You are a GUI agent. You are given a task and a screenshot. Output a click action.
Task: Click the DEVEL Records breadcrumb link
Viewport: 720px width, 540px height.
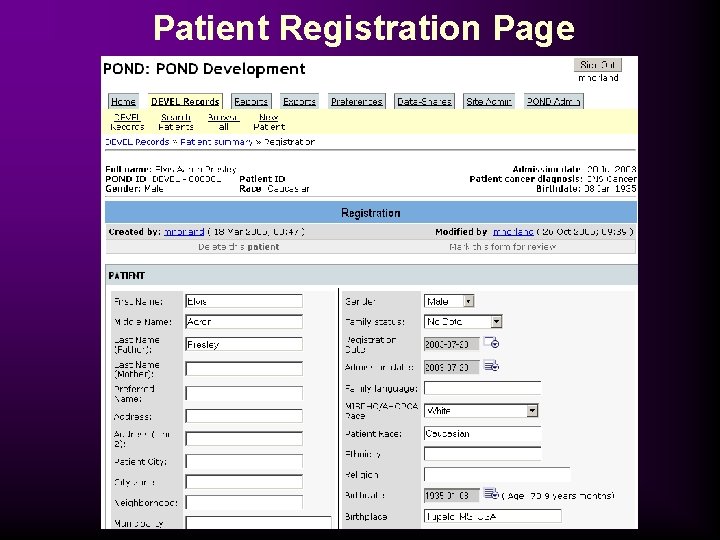pyautogui.click(x=137, y=142)
